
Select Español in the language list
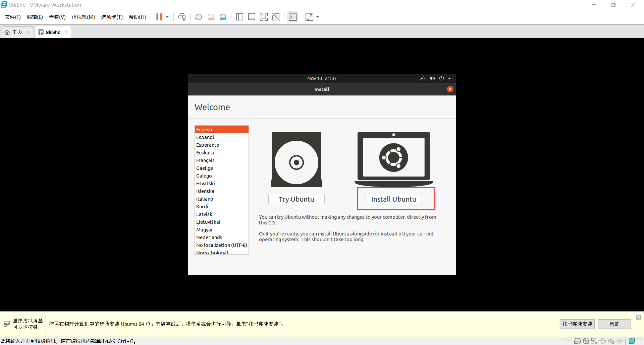[222, 137]
